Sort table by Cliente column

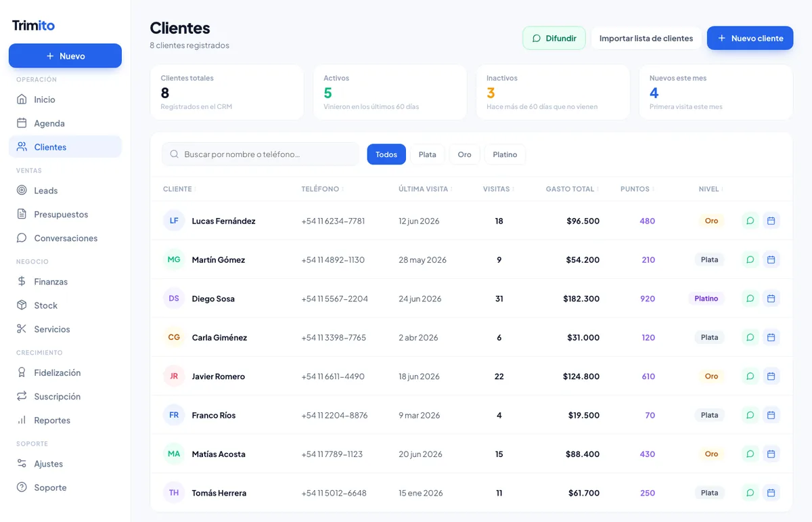tap(179, 189)
